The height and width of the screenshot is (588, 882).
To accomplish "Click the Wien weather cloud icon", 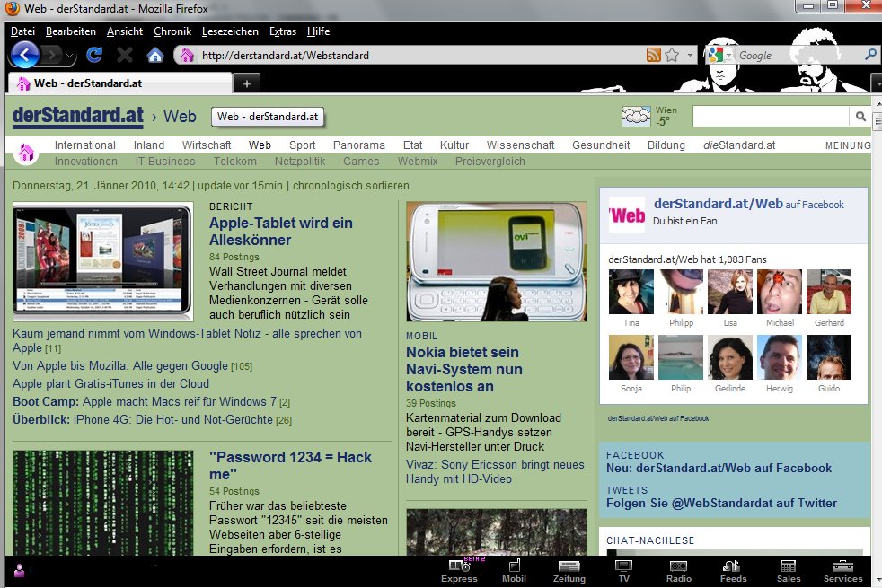I will 636,117.
